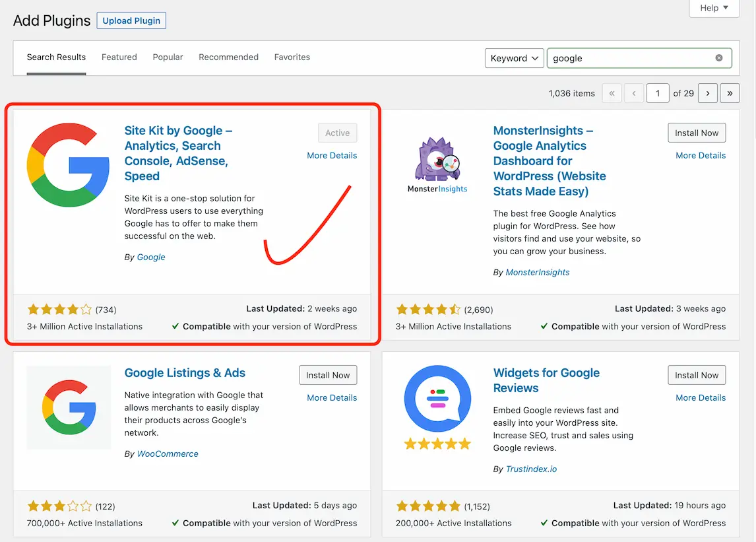Click the Upload Plugin button

click(x=131, y=20)
